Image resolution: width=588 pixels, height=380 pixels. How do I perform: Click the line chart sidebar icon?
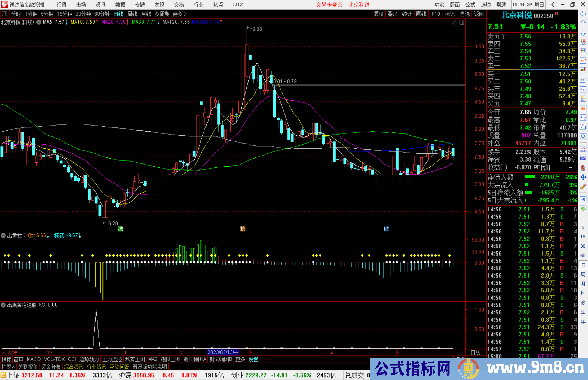(583, 60)
